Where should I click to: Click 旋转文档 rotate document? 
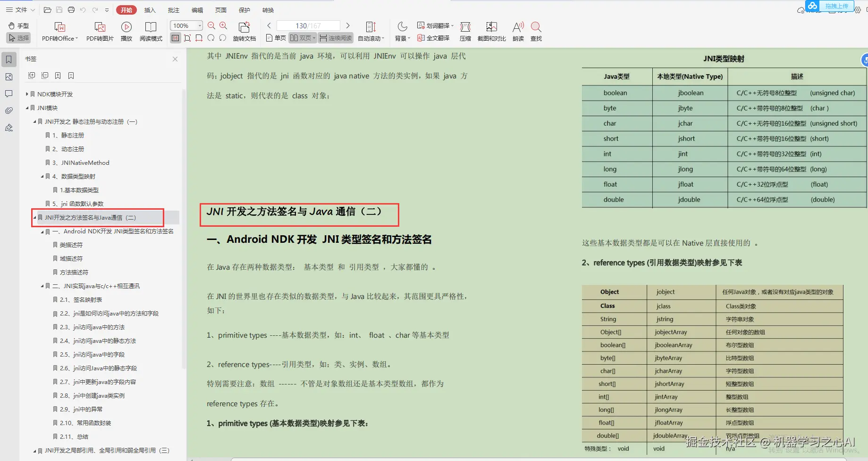point(244,32)
